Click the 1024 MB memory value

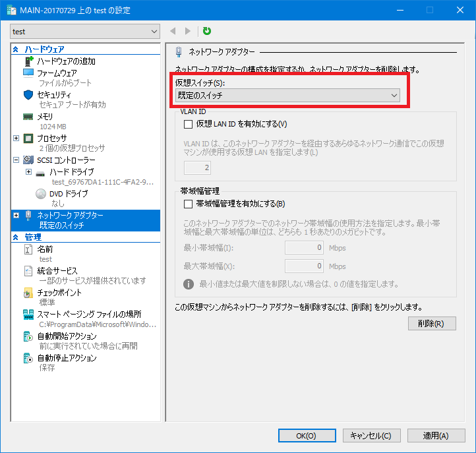[x=53, y=127]
